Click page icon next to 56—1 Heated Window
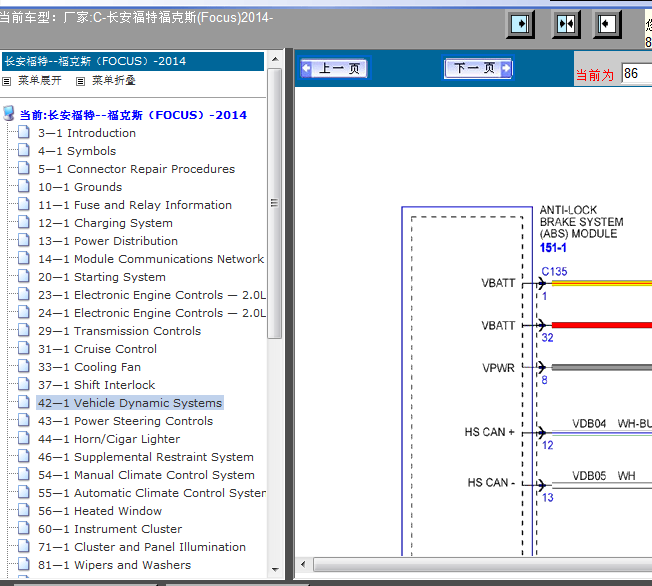The height and width of the screenshot is (586, 652). (x=24, y=510)
